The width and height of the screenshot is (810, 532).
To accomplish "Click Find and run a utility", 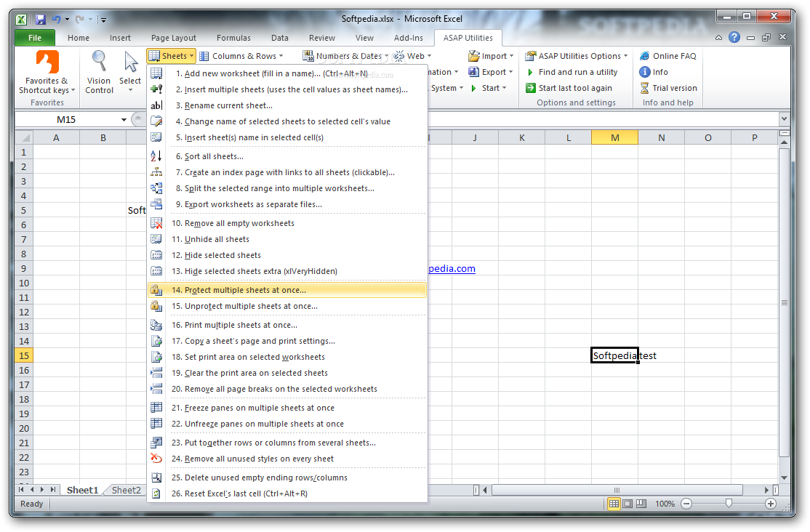I will click(x=572, y=72).
